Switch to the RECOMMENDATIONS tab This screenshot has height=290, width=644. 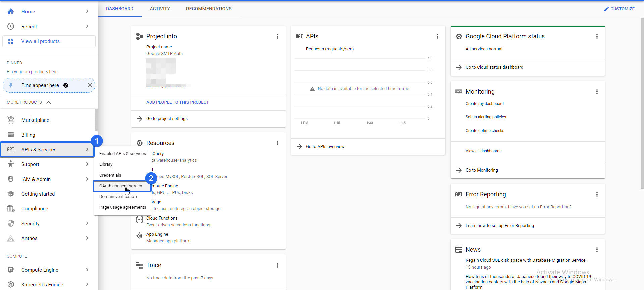click(209, 9)
